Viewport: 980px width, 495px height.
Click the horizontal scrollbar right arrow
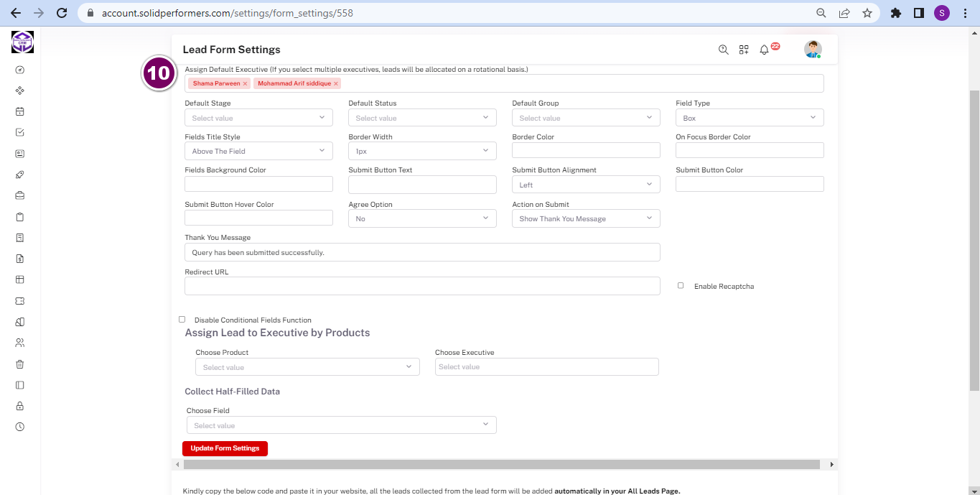coord(832,465)
